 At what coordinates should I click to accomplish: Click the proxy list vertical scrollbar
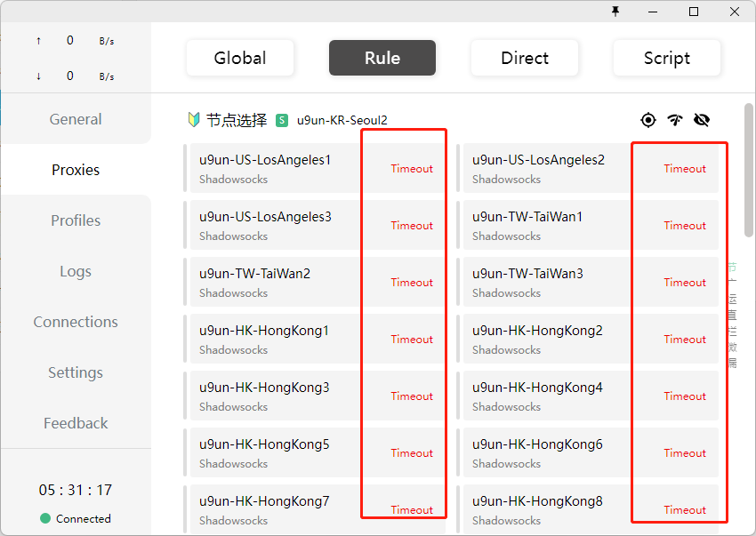(x=749, y=170)
